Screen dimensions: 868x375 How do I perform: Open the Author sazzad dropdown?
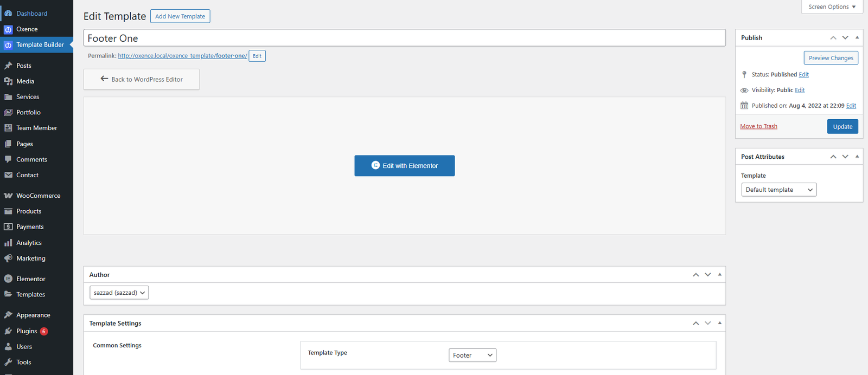pos(119,293)
